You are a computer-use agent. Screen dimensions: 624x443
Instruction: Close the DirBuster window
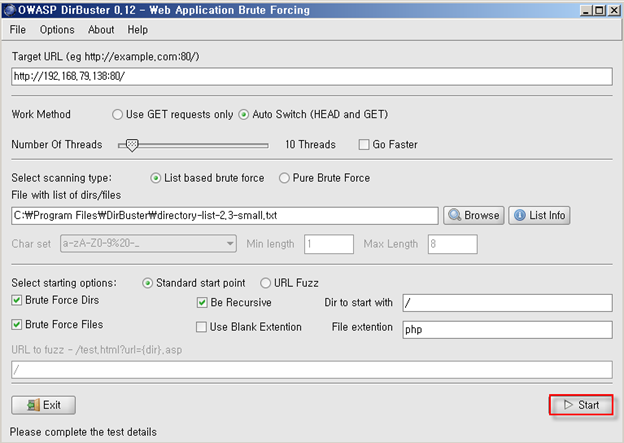coord(614,10)
